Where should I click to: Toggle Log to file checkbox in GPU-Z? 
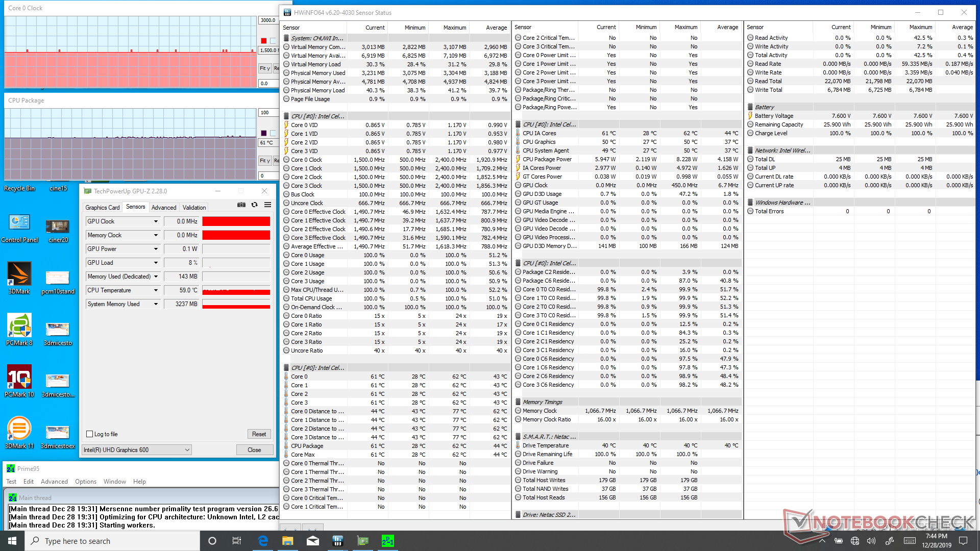pos(90,434)
